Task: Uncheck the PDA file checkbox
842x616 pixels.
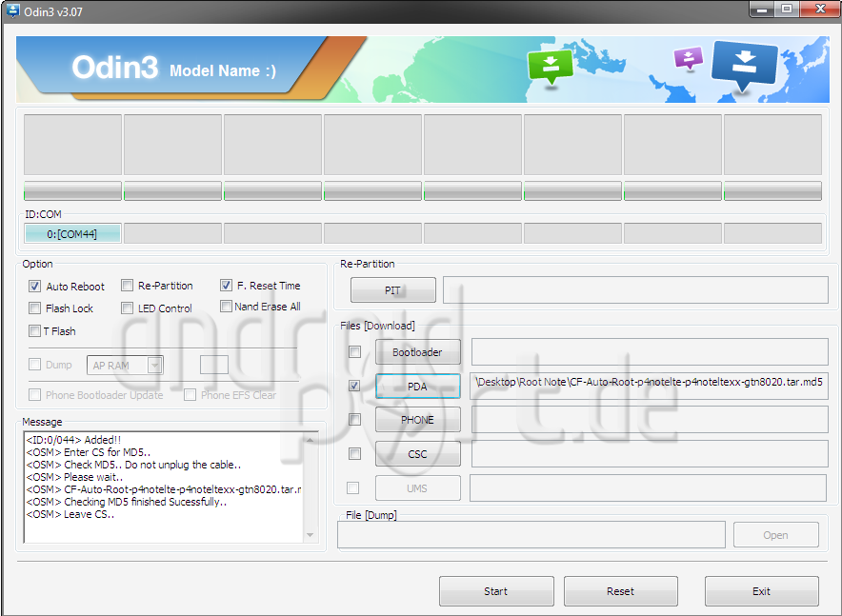Action: (x=354, y=387)
